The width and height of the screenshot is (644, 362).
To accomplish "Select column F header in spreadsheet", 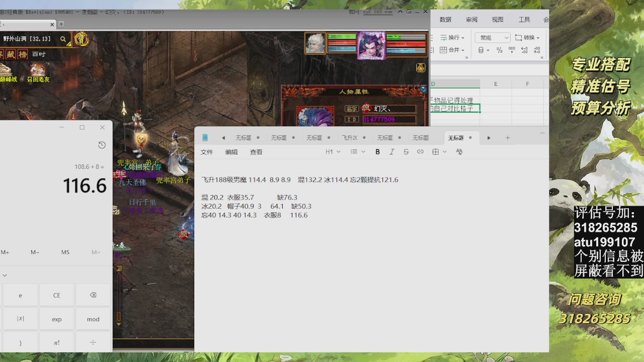I will click(527, 84).
